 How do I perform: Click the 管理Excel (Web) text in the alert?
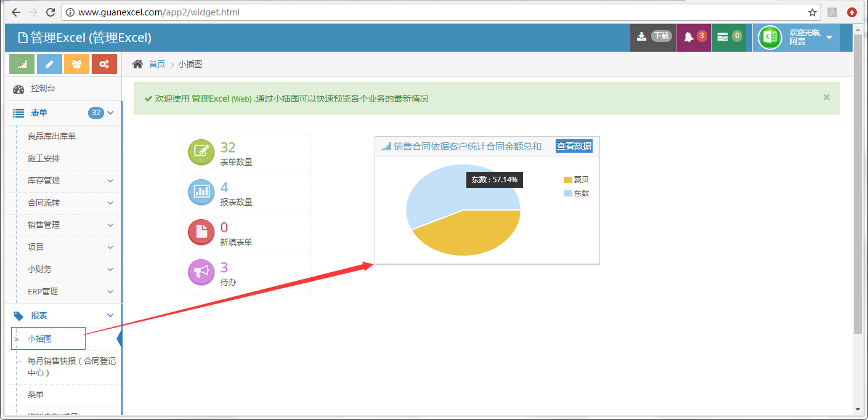[222, 99]
